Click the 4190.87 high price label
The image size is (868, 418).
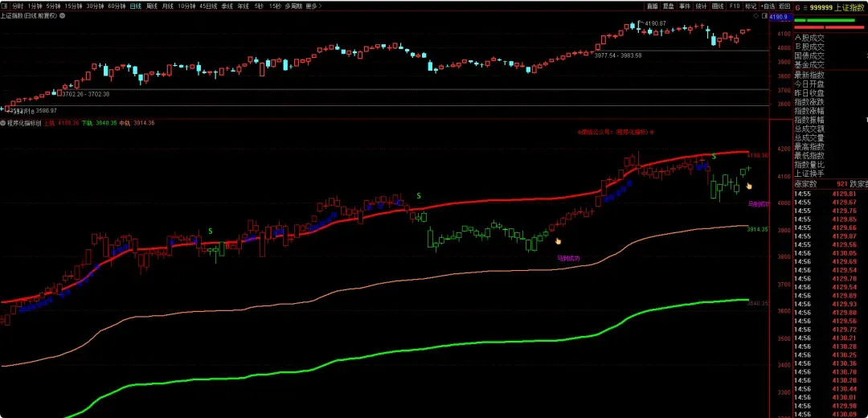click(x=655, y=23)
